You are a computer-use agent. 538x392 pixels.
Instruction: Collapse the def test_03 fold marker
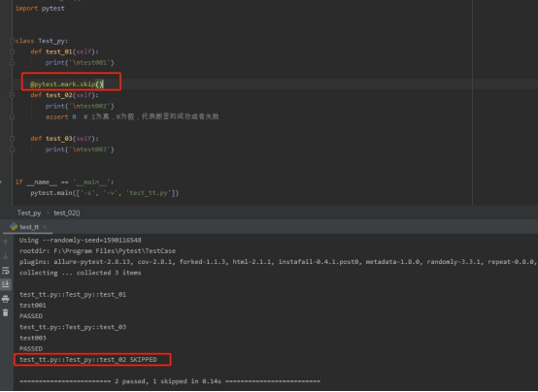(x=12, y=139)
